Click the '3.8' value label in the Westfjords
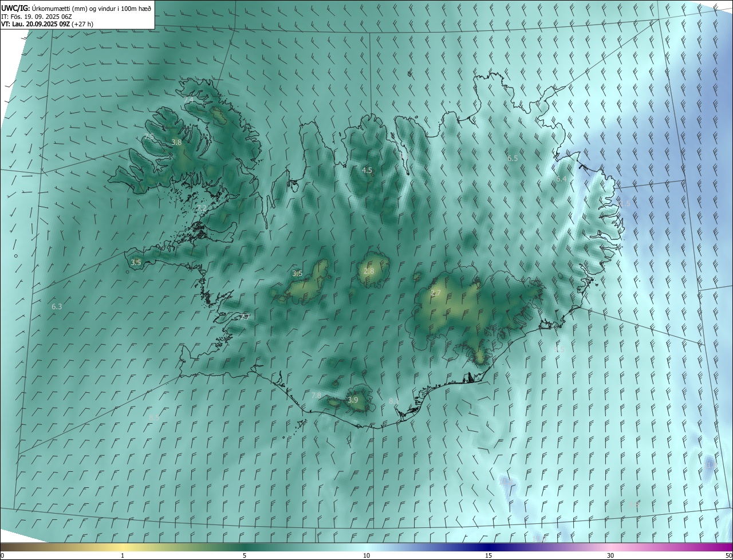Viewport: 733px width, 560px height. (176, 143)
